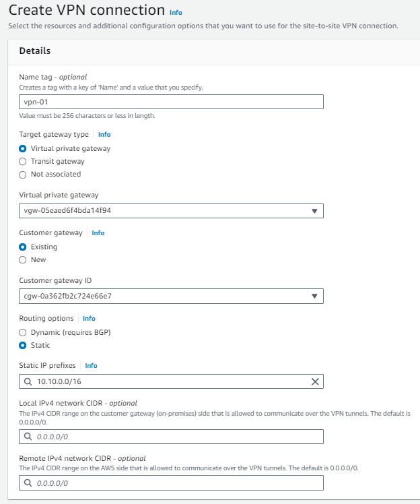Open Info link for Static IP prefixes
The width and height of the screenshot is (420, 504).
[91, 366]
